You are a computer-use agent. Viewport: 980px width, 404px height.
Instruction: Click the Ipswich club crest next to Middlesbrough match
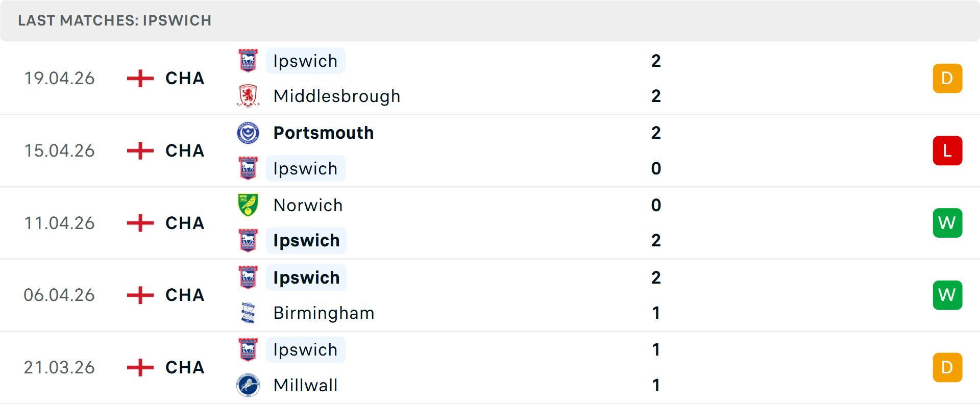249,60
